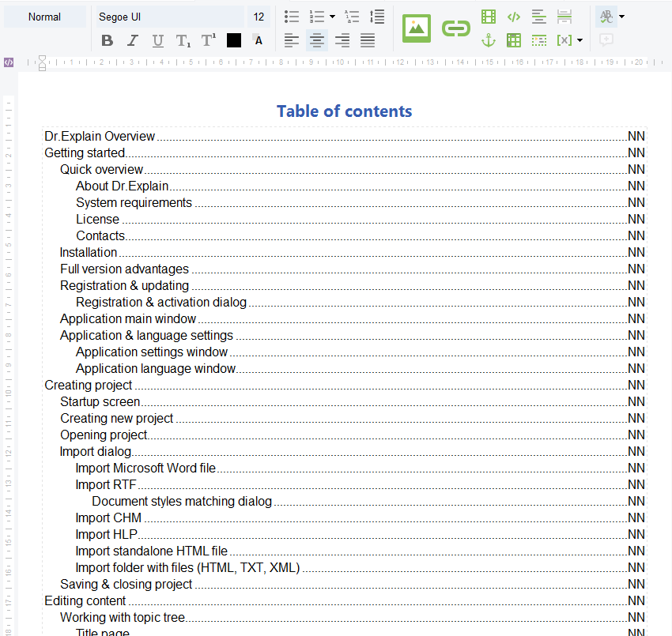Expand the variable [x] dropdown arrow
The height and width of the screenshot is (636, 672).
[x=580, y=40]
